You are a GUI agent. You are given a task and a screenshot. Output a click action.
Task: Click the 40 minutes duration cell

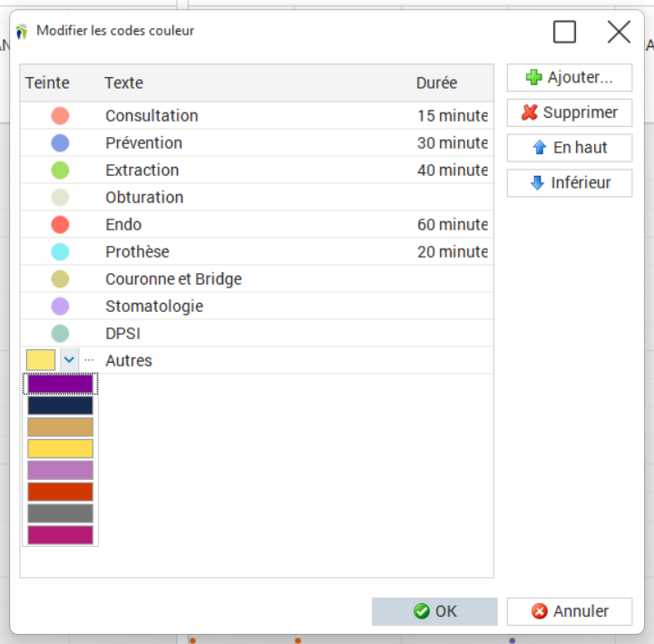453,171
